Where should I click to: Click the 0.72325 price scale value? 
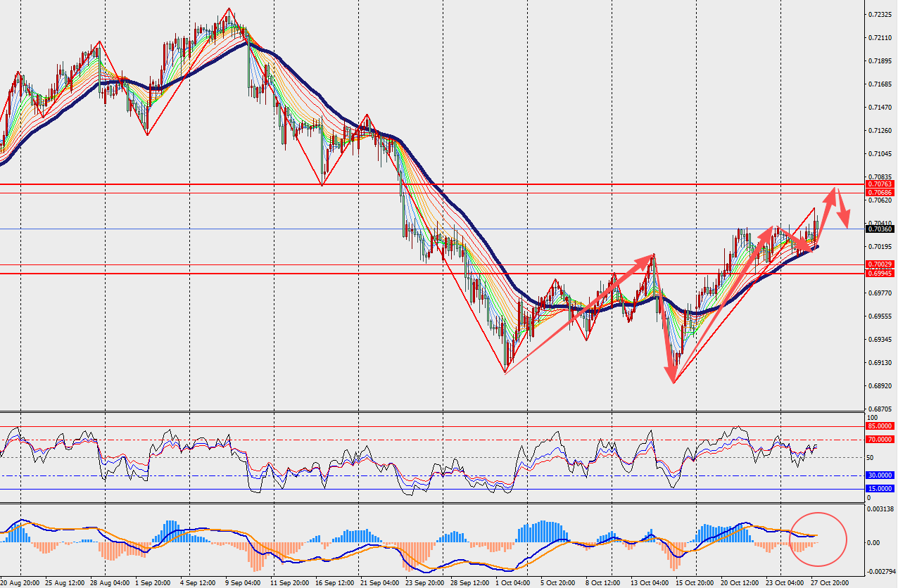(880, 14)
